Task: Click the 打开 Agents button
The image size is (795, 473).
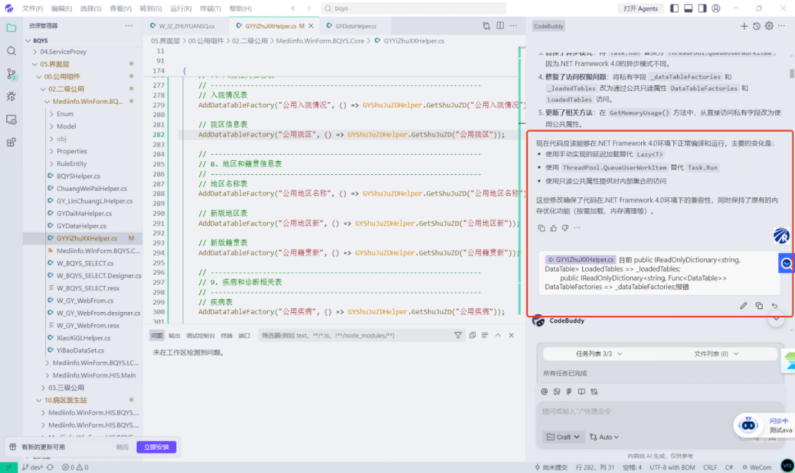Action: coord(640,8)
